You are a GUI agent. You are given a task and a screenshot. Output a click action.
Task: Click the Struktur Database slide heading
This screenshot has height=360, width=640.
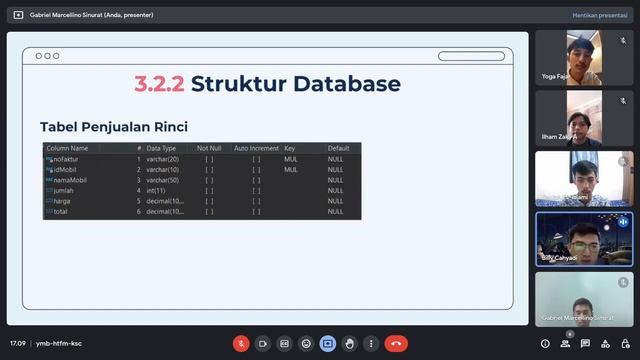pyautogui.click(x=267, y=84)
